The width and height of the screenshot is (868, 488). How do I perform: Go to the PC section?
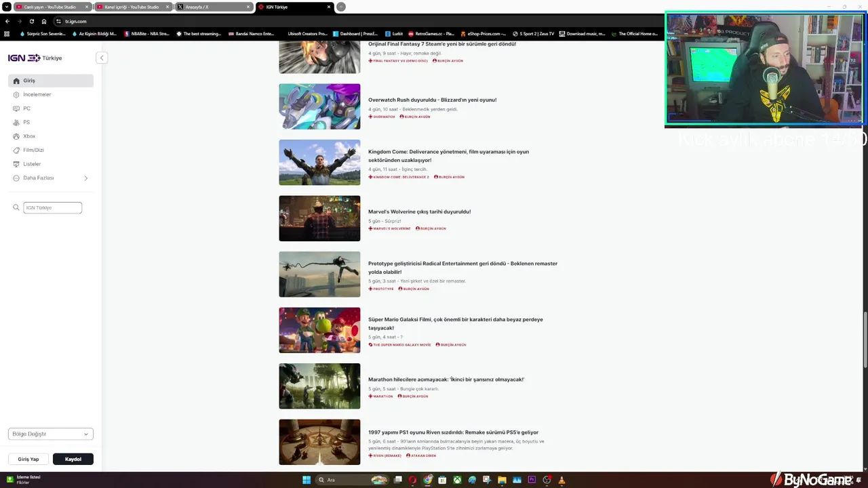(51, 108)
